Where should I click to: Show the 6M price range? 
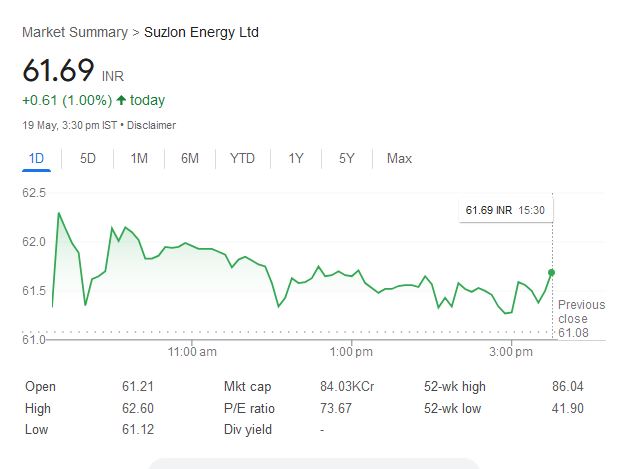tap(190, 159)
